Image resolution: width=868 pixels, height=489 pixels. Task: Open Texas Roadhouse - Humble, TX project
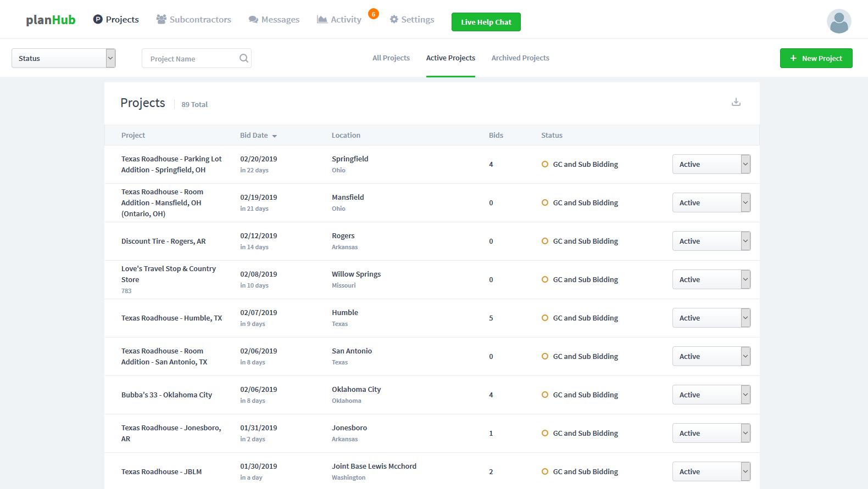coord(172,318)
